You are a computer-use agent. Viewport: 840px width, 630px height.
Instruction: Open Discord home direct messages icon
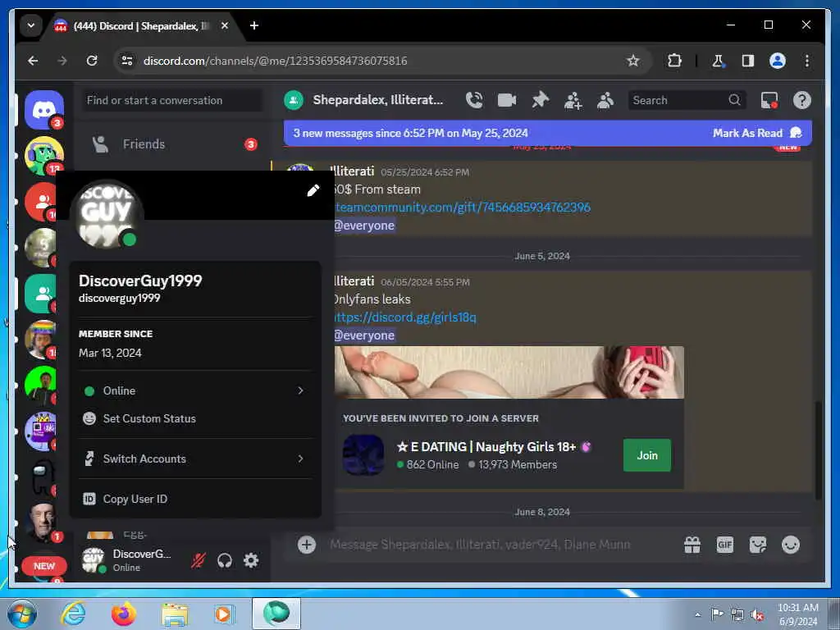click(44, 111)
